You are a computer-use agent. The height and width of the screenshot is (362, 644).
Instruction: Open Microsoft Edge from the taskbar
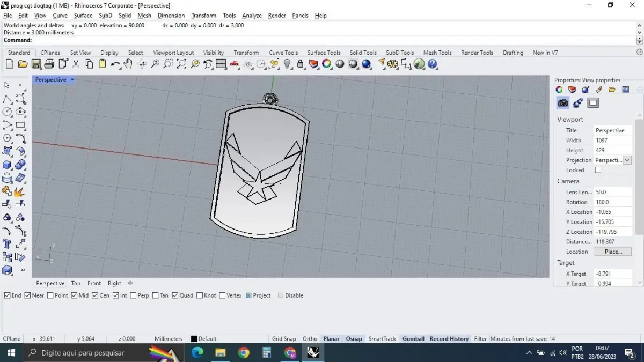(197, 353)
